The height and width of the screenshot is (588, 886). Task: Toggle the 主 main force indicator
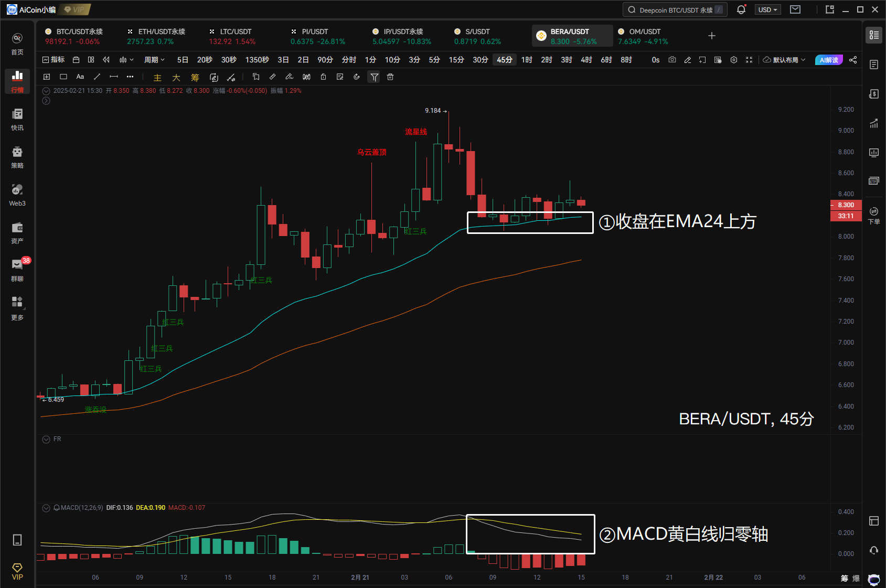tap(157, 78)
